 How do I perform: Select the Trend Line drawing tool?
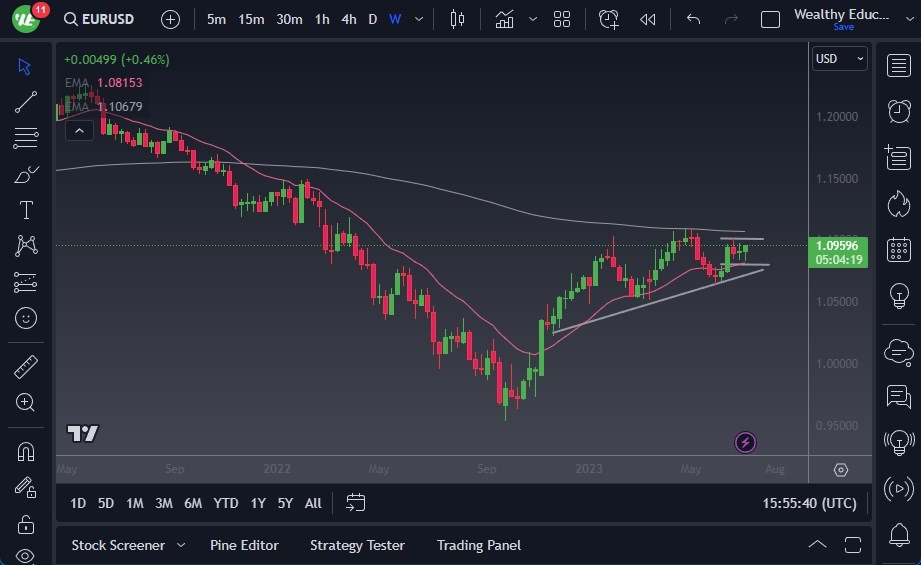[x=26, y=102]
